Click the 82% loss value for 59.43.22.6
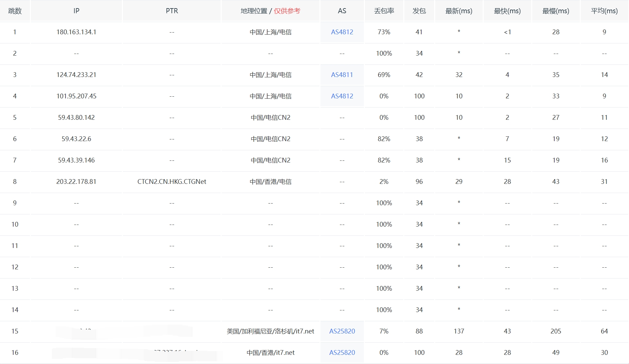This screenshot has height=364, width=629. (x=384, y=139)
